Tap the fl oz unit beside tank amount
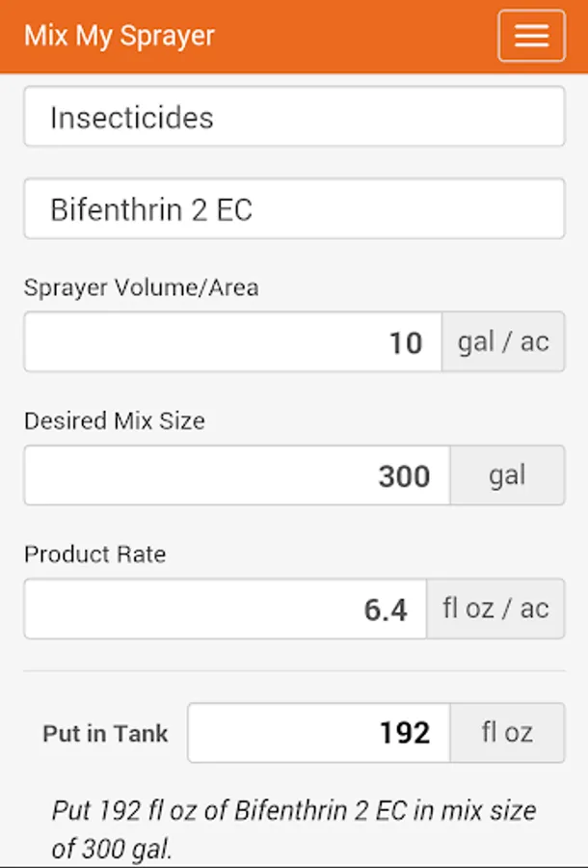This screenshot has width=588, height=868. 507,733
